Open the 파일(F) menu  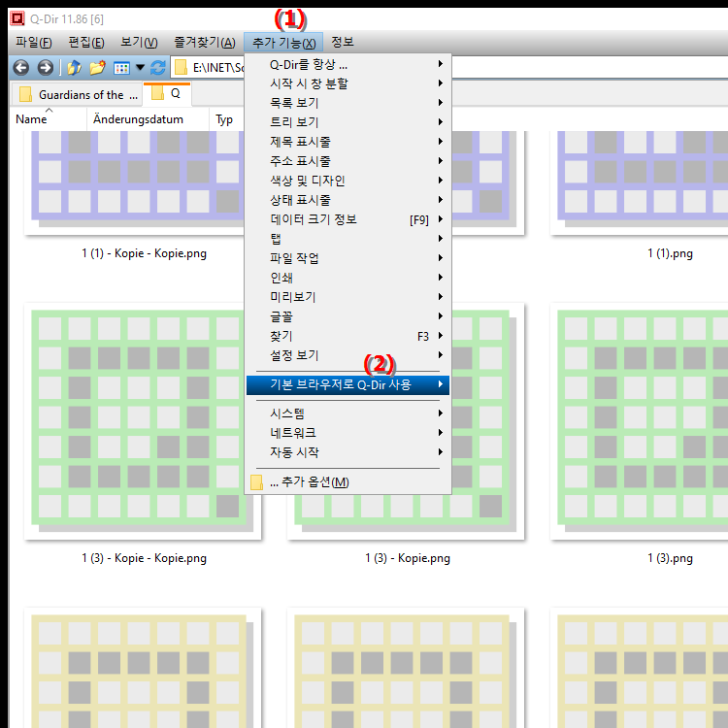coord(33,43)
